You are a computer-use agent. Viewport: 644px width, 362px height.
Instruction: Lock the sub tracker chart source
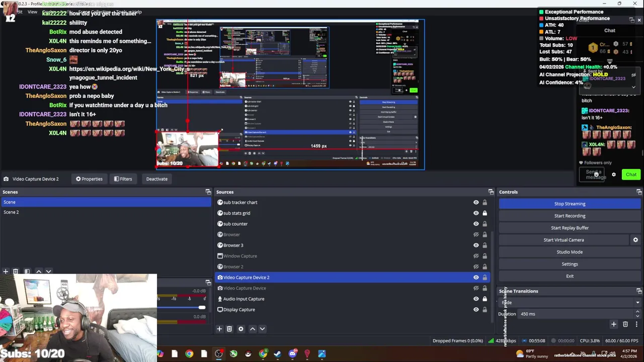(485, 203)
